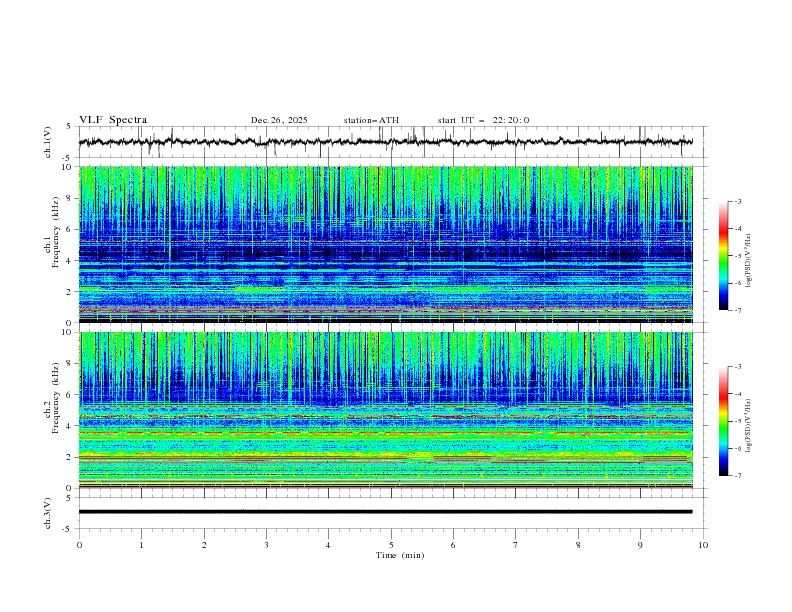The height and width of the screenshot is (612, 792).
Task: Click the "-7" tick on ch.1 colorbar
Action: [x=737, y=310]
